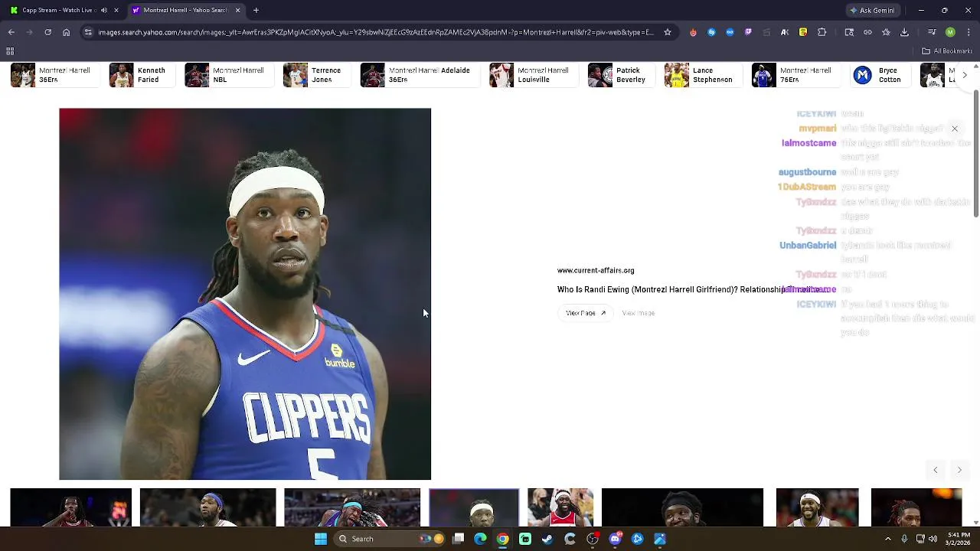The image size is (980, 551).
Task: Close the Capp Stream tab
Action: coord(116,10)
